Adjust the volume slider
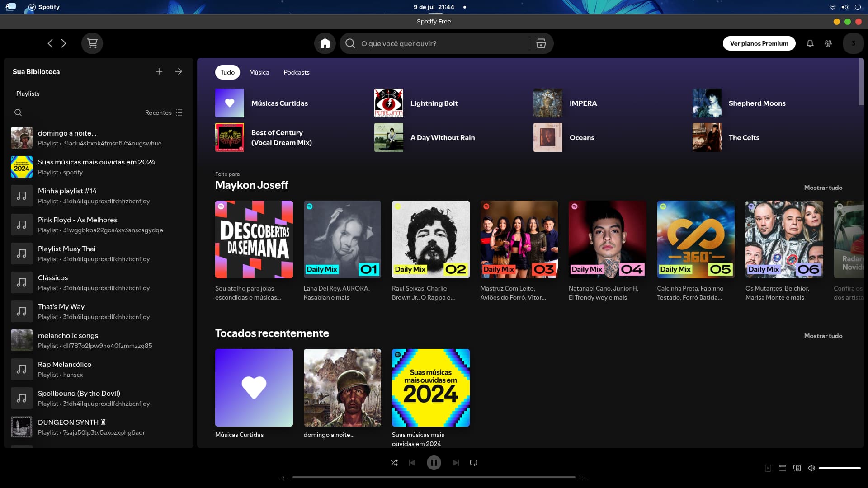The width and height of the screenshot is (868, 488). [x=840, y=468]
